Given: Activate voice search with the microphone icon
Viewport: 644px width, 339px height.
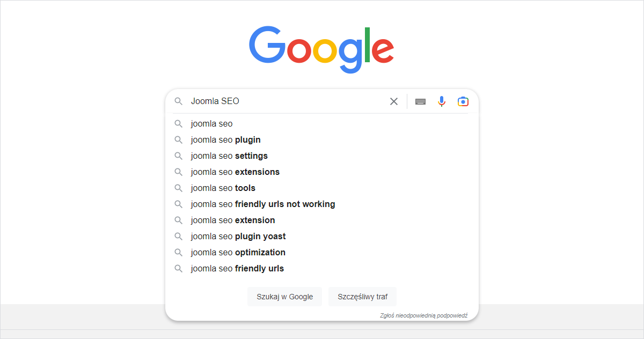Looking at the screenshot, I should click(x=441, y=101).
